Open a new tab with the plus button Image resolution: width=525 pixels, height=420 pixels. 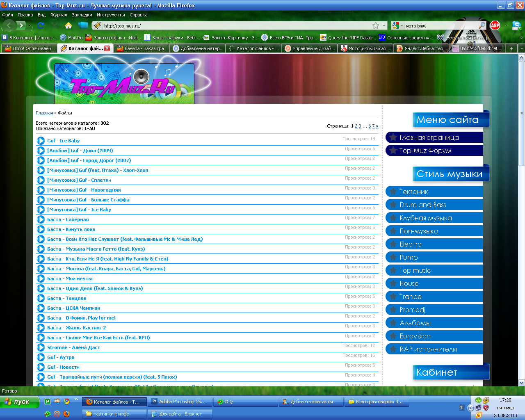coord(511,48)
